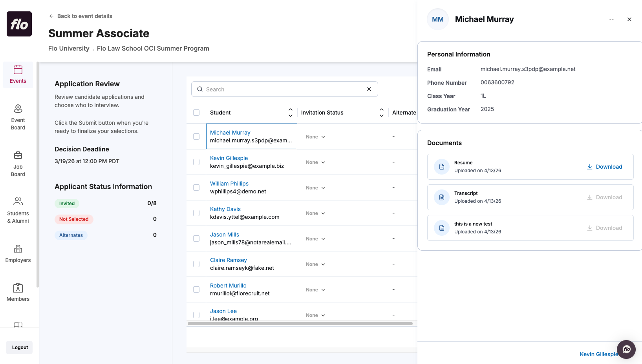Viewport: 642px width, 364px height.
Task: Click the vertical sidebar scrollbar
Action: pyautogui.click(x=38, y=175)
